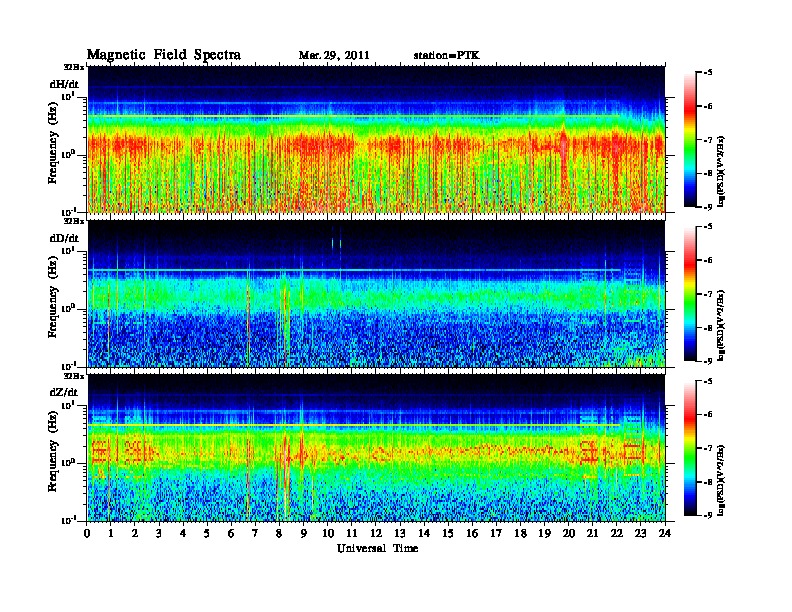
Task: Click the "Universal Time" axis label
Action: [377, 548]
